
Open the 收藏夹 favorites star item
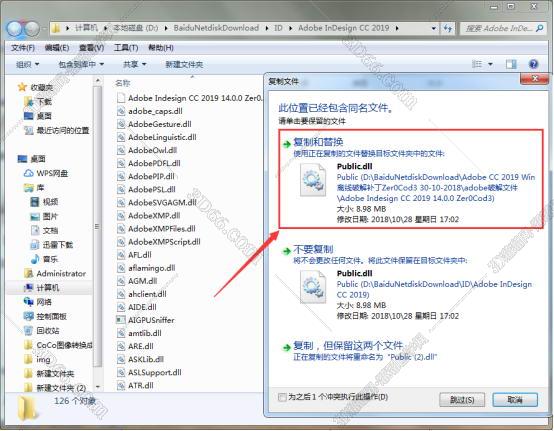[x=36, y=87]
